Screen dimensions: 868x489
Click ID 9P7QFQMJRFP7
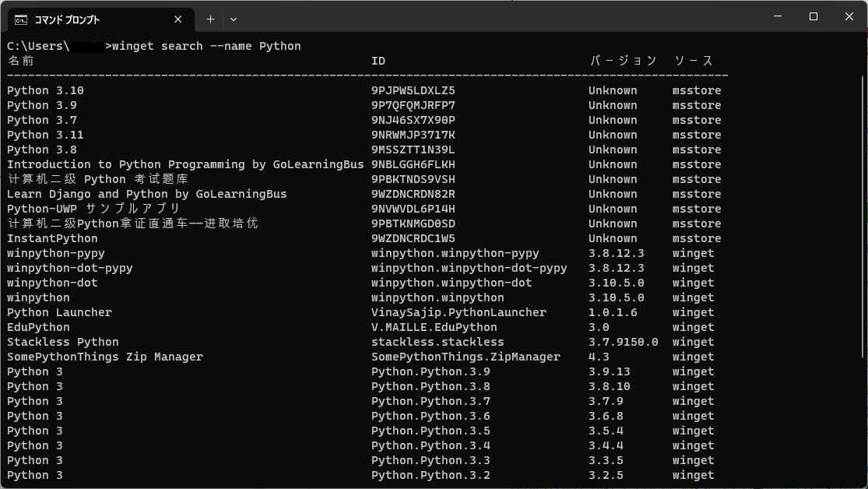click(413, 105)
